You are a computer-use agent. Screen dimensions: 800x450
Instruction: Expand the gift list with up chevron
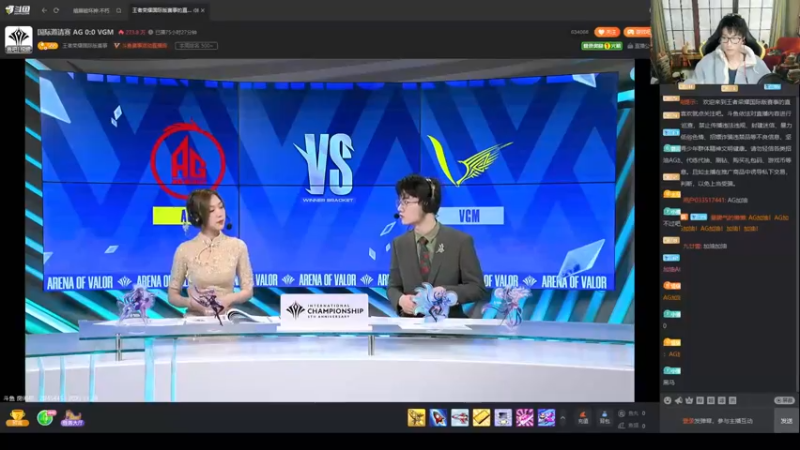coord(563,418)
